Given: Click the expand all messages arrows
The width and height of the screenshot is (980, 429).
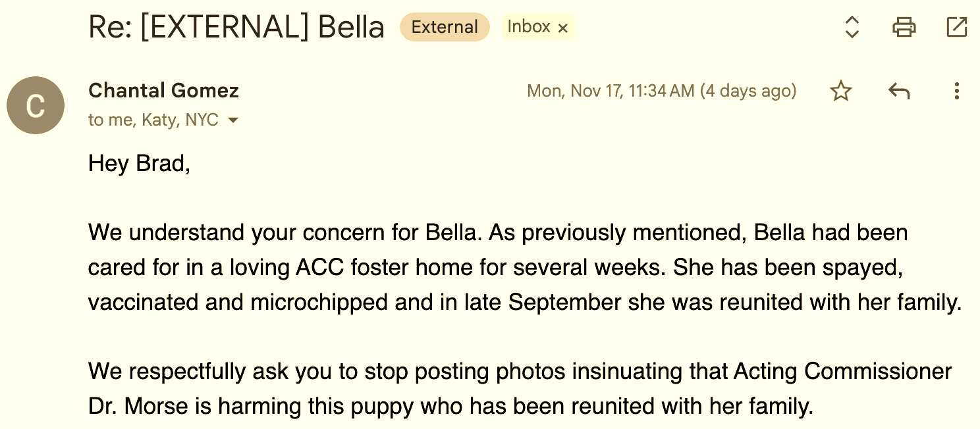Looking at the screenshot, I should pyautogui.click(x=852, y=27).
